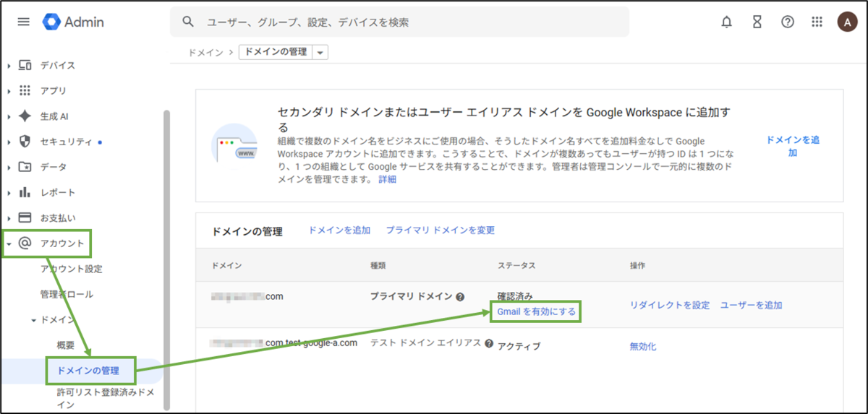
Task: Click the ステータス column header
Action: [516, 266]
